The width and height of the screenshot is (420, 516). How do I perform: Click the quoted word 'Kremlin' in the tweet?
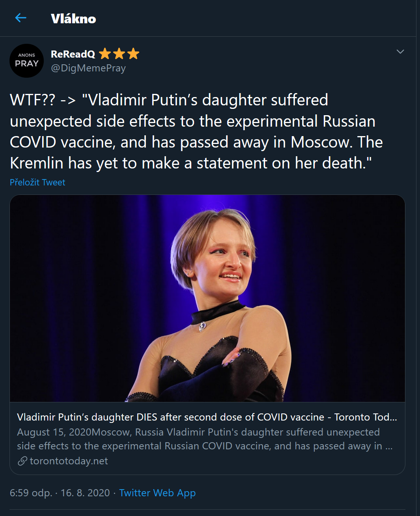37,163
